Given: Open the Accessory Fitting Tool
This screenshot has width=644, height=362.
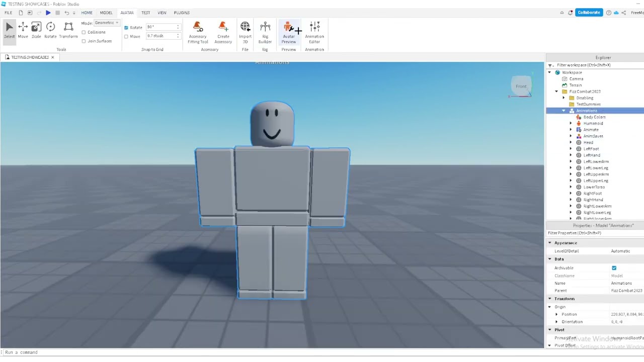Looking at the screenshot, I should click(198, 33).
